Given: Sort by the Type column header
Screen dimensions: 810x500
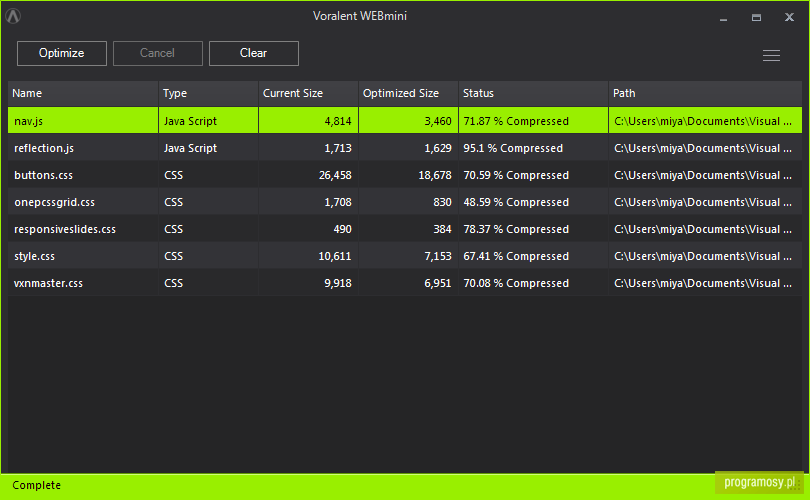Looking at the screenshot, I should [208, 93].
